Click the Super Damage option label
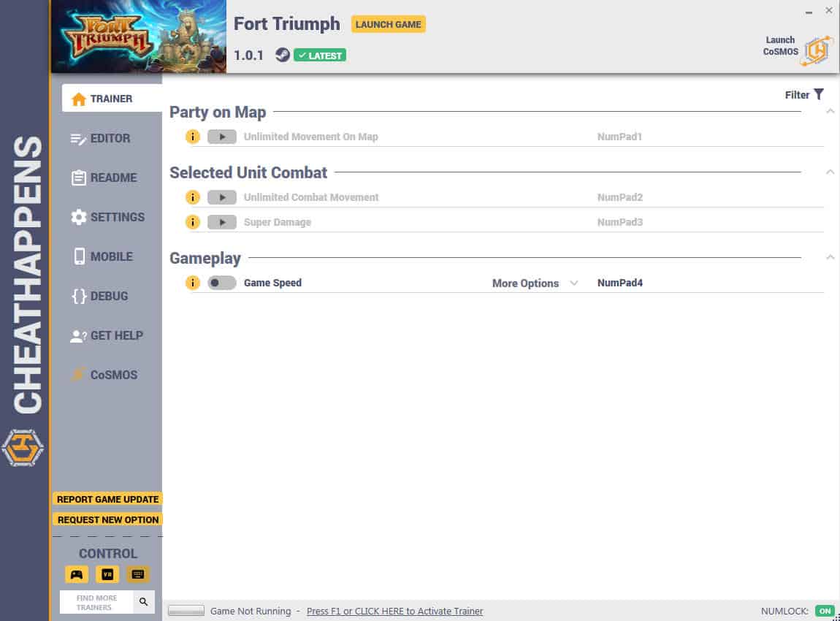 tap(277, 222)
